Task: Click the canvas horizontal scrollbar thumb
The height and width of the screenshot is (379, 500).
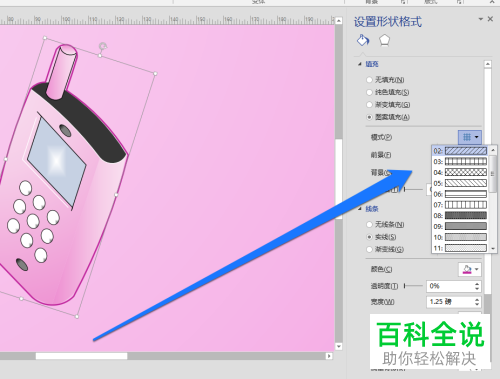Action: coord(82,356)
